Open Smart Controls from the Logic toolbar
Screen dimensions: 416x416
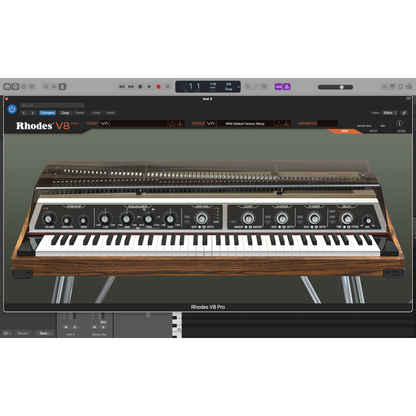pyautogui.click(x=46, y=87)
